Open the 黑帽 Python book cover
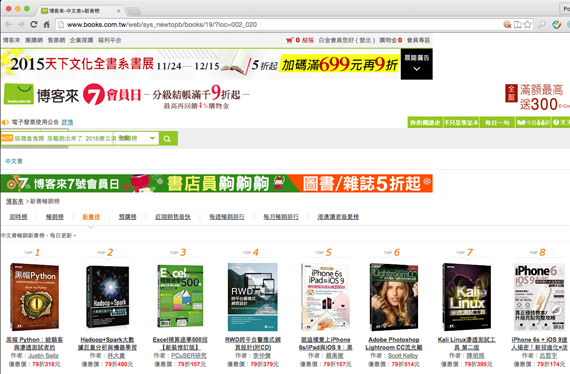570x374 pixels. [35, 297]
